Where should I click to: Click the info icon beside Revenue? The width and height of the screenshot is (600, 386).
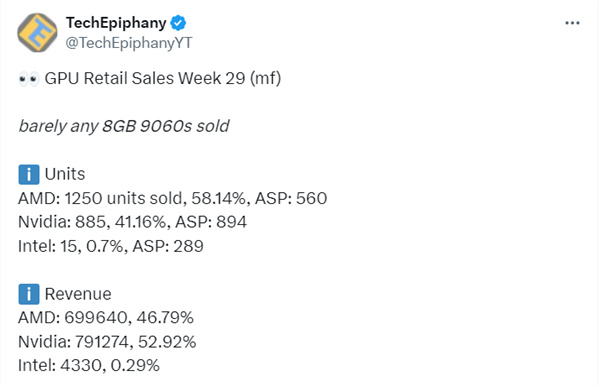(x=29, y=294)
